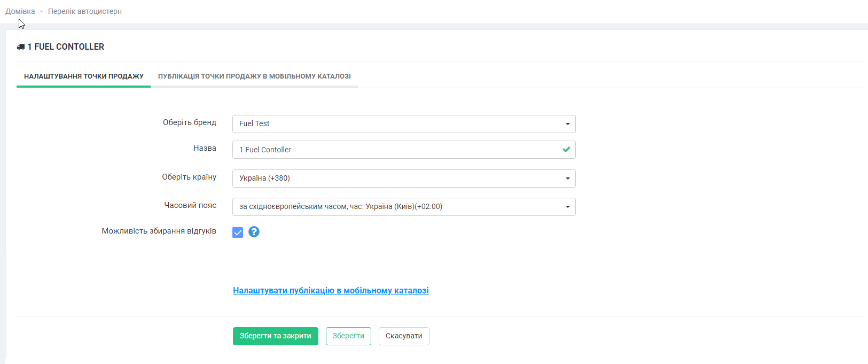Open the Часовий пояс timezone dropdown
Screen dimensions: 868x364
(x=403, y=207)
